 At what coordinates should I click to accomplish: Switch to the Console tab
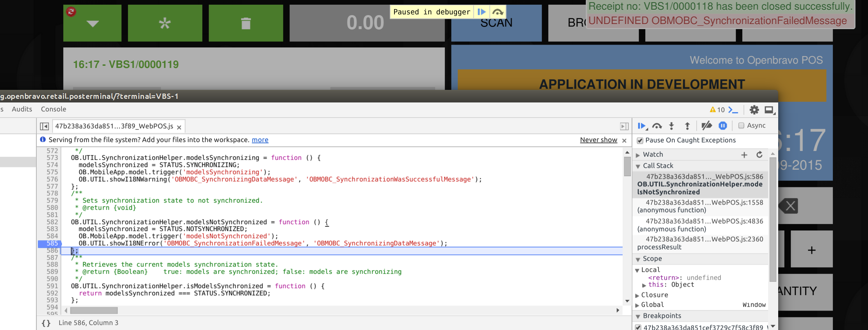pos(54,109)
